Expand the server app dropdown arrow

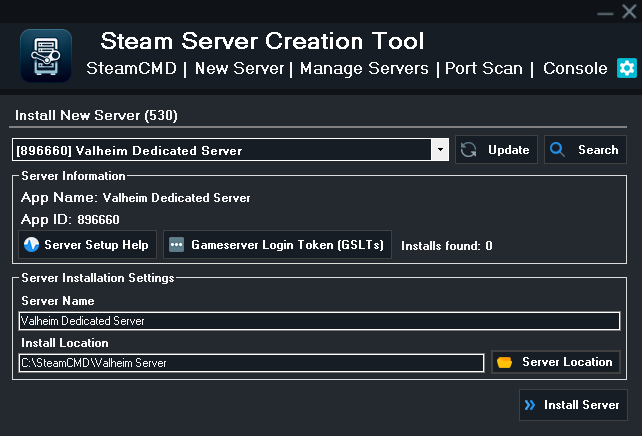click(440, 149)
